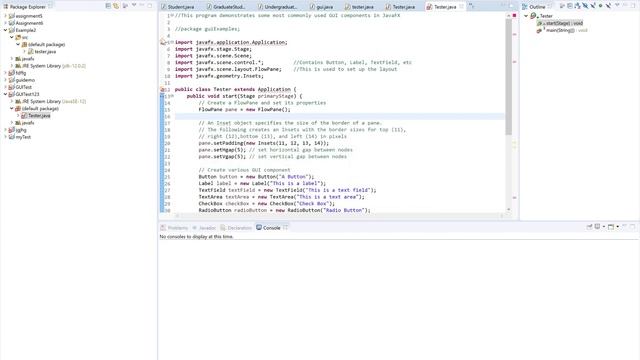Image resolution: width=640 pixels, height=360 pixels.
Task: Click the red error marker in overview ruler
Action: (514, 16)
